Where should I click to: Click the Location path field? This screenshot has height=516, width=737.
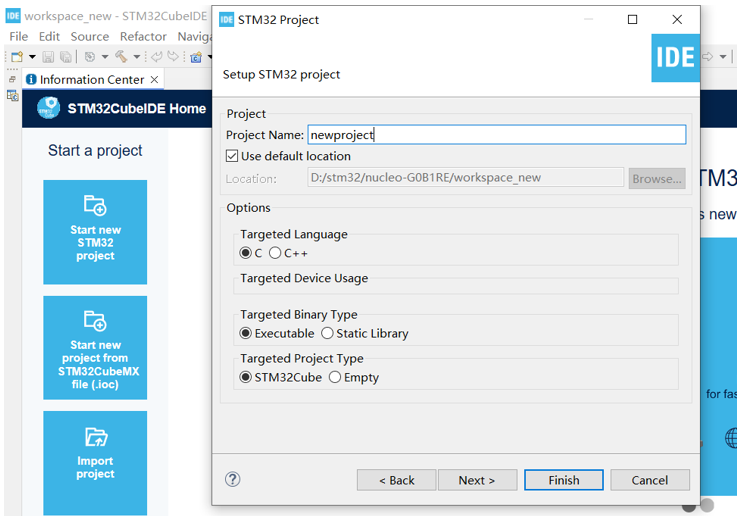[465, 178]
